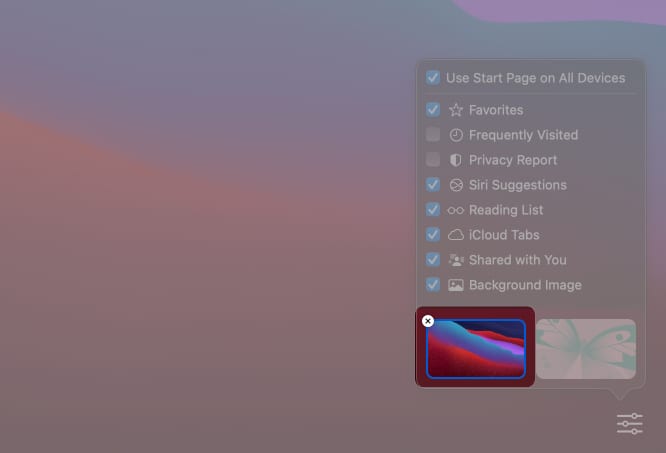Remove the selected background with the X button
This screenshot has height=453, width=666.
click(x=428, y=321)
